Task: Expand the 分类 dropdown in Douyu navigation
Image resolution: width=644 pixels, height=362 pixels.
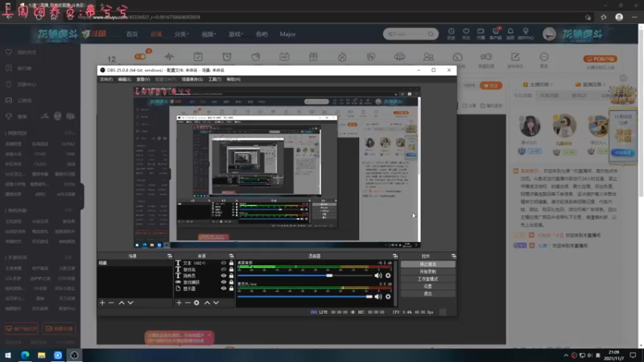Action: [181, 34]
